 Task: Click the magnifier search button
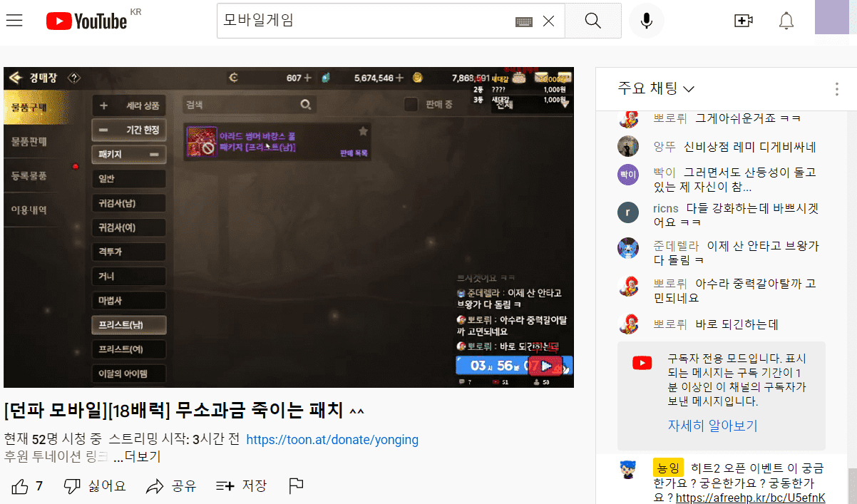pyautogui.click(x=592, y=21)
